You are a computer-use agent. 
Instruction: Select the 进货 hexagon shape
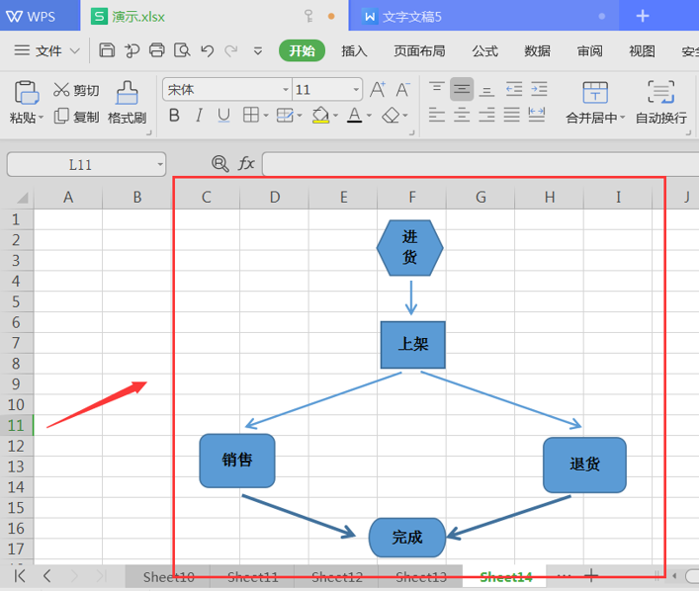coord(410,247)
